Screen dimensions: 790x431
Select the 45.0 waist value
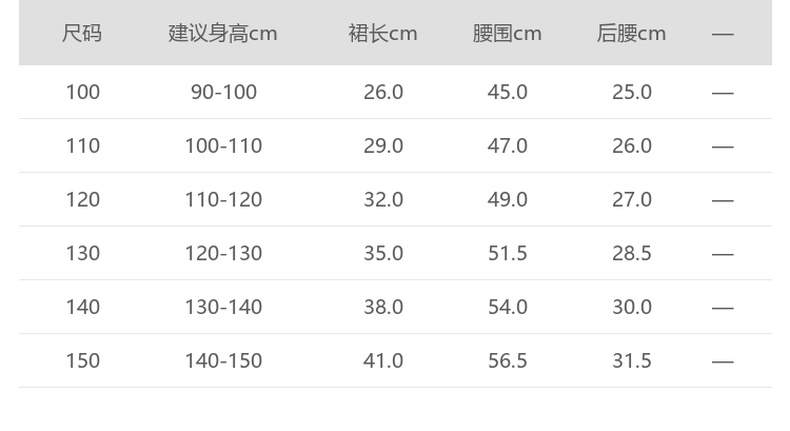(507, 92)
